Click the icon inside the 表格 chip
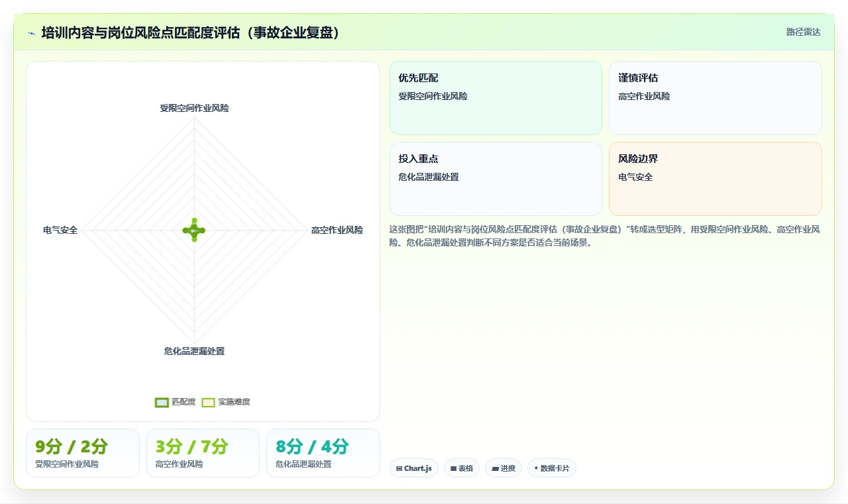The height and width of the screenshot is (504, 848). coord(453,468)
